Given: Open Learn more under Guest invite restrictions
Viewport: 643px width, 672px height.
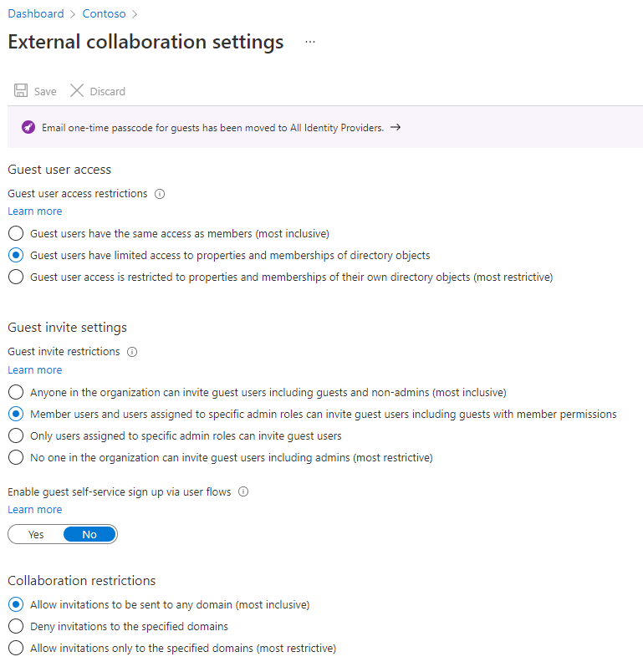Looking at the screenshot, I should tap(35, 370).
